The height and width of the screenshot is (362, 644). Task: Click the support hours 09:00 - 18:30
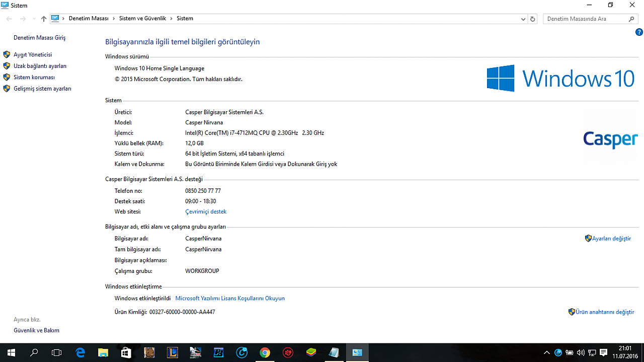(x=200, y=201)
